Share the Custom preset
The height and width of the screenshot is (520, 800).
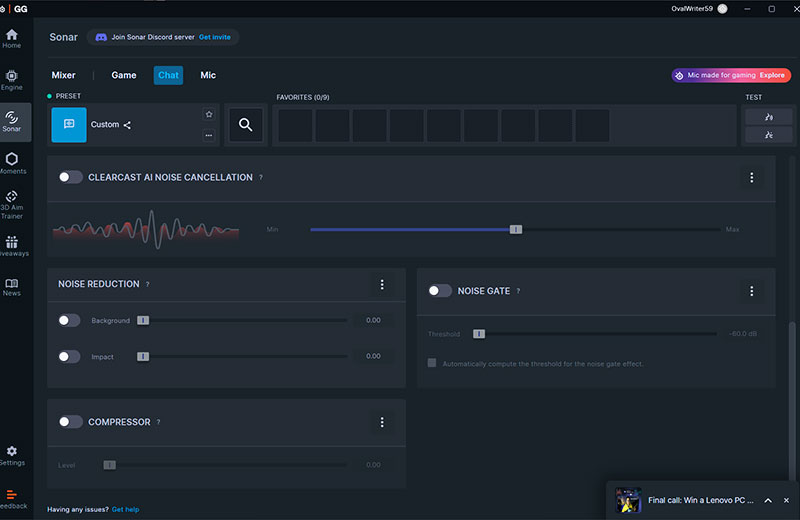pyautogui.click(x=128, y=125)
